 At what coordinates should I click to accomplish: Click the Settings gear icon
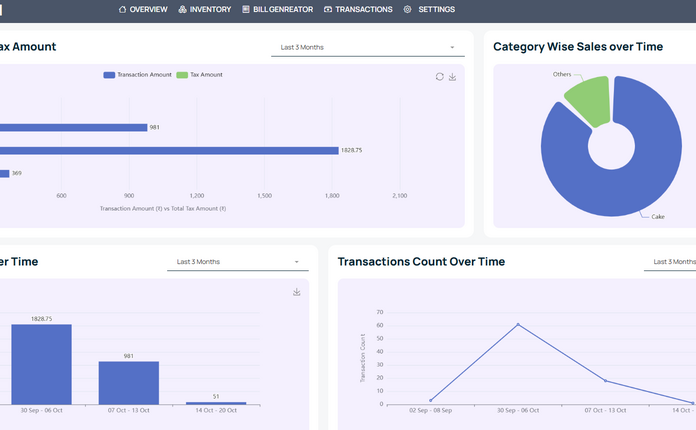click(x=408, y=9)
